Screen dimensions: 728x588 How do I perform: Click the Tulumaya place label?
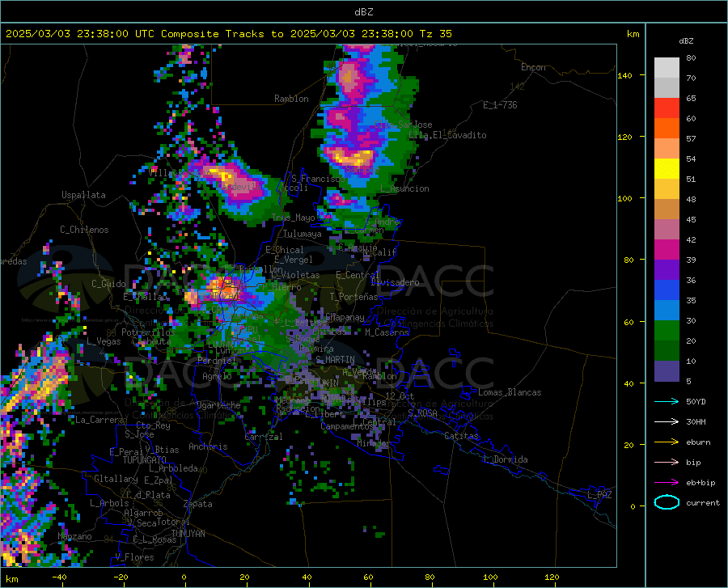tap(302, 234)
